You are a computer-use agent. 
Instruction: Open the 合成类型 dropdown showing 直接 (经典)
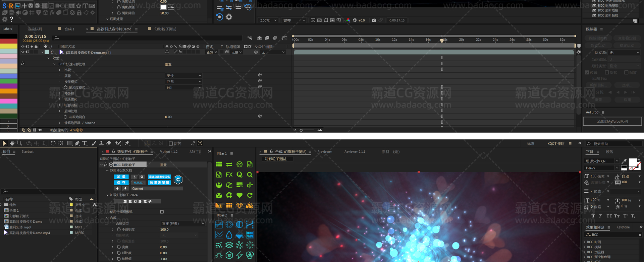click(183, 223)
